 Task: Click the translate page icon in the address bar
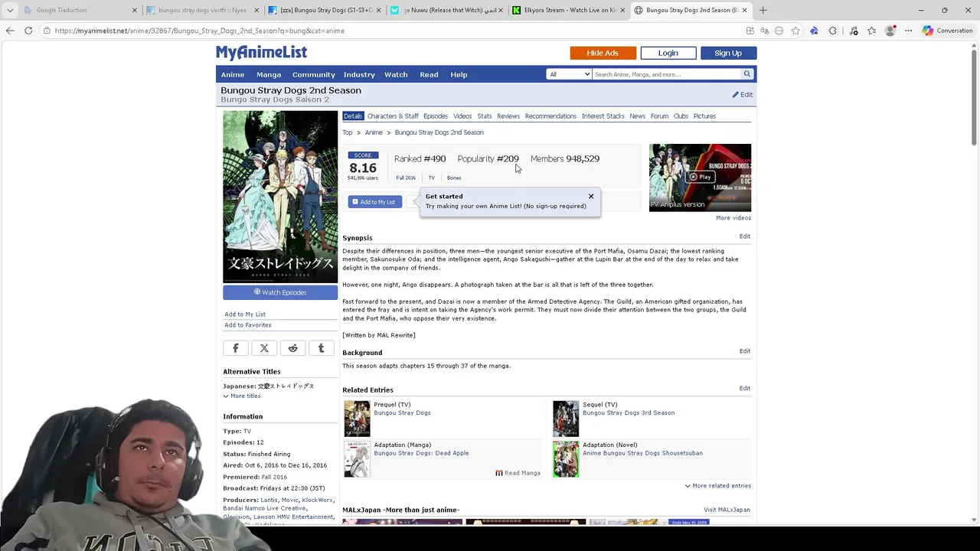[764, 31]
